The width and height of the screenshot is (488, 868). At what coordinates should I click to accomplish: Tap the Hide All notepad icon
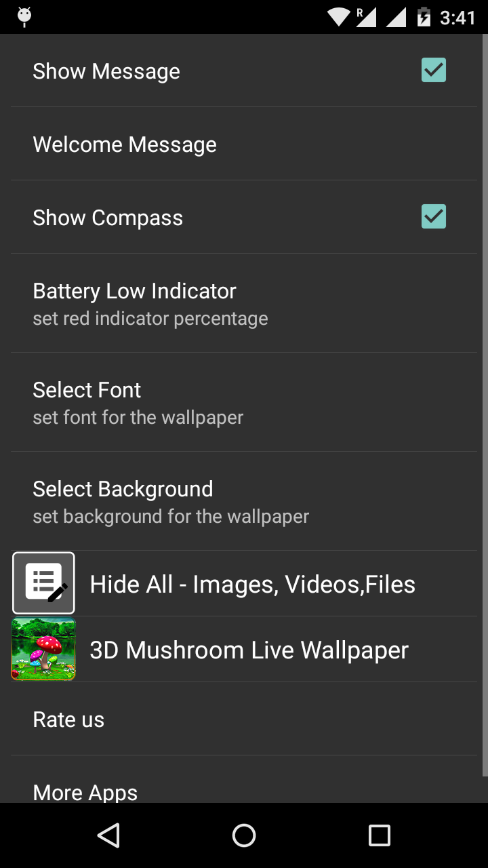(x=43, y=583)
